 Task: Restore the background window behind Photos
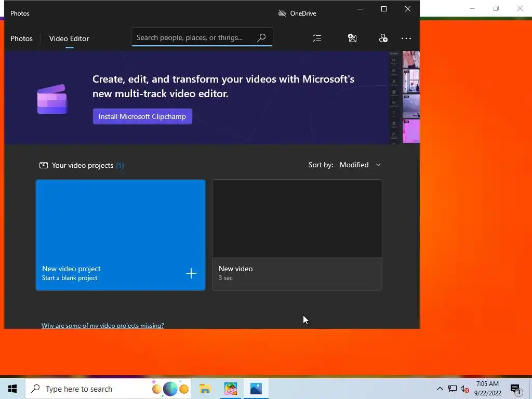click(496, 8)
